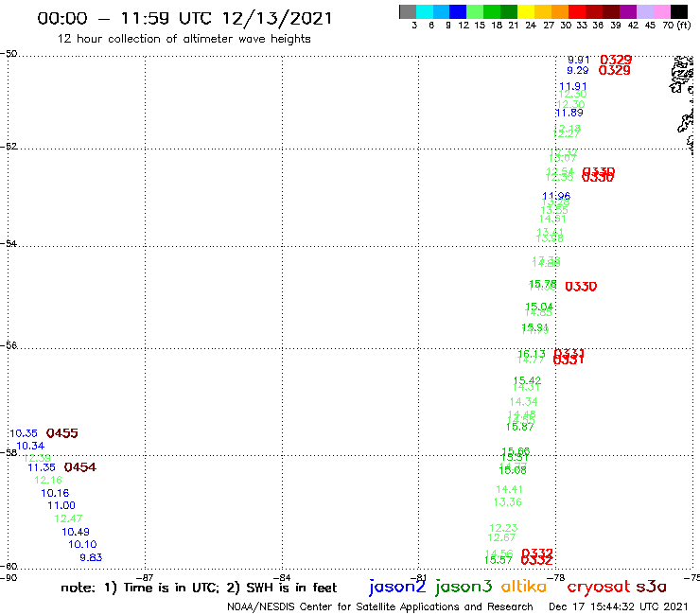Click the 9.91 wave height value
The image size is (700, 615).
[579, 60]
